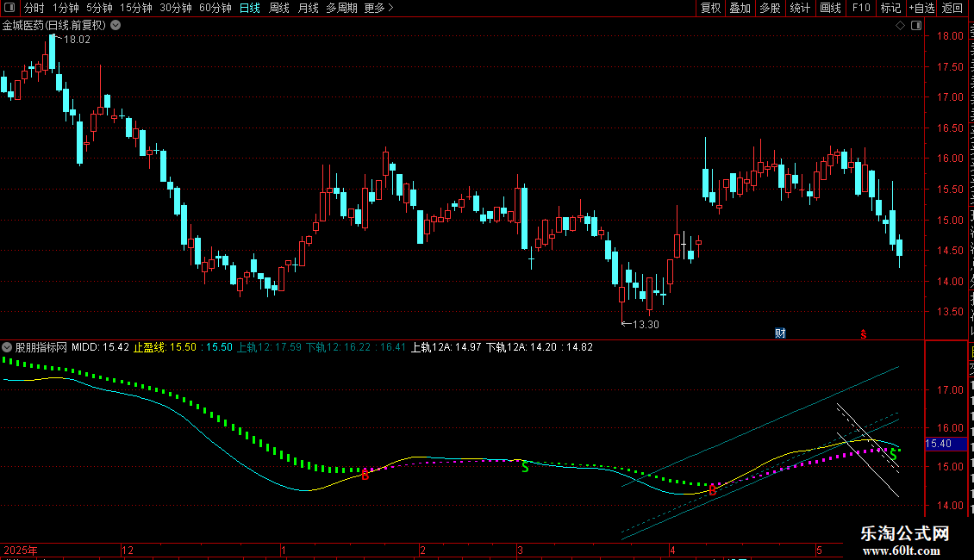
Task: Click the 财 financial marker icon
Action: click(781, 333)
